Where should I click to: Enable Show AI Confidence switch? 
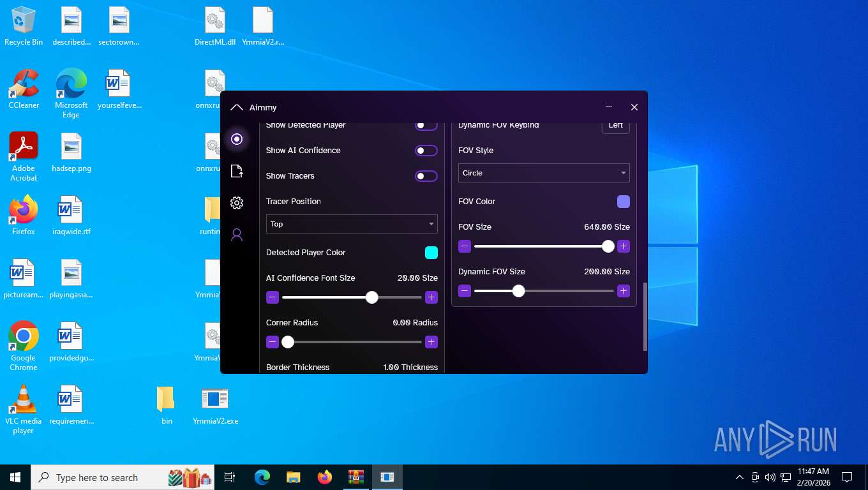tap(426, 151)
